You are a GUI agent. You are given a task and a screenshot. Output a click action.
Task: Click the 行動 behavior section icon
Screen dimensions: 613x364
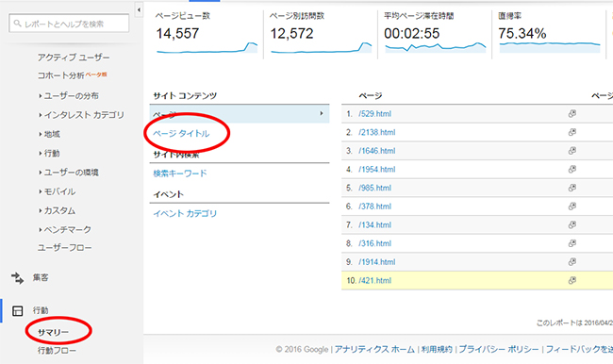click(x=18, y=311)
